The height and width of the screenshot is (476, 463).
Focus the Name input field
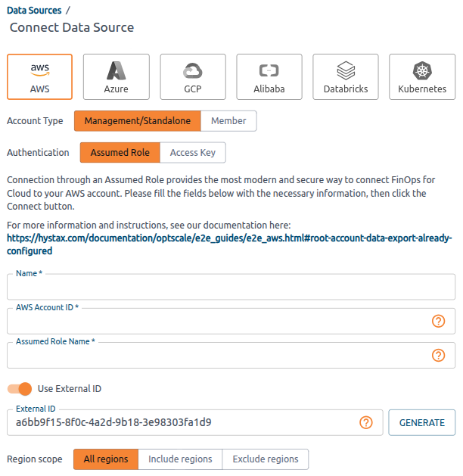(x=231, y=287)
